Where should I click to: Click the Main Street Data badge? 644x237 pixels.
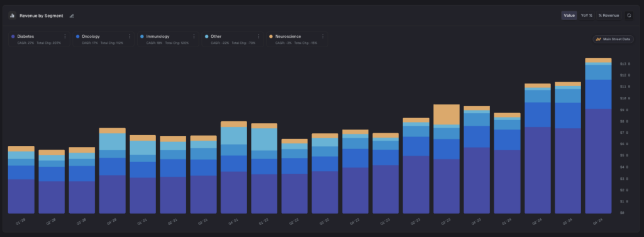click(x=613, y=40)
